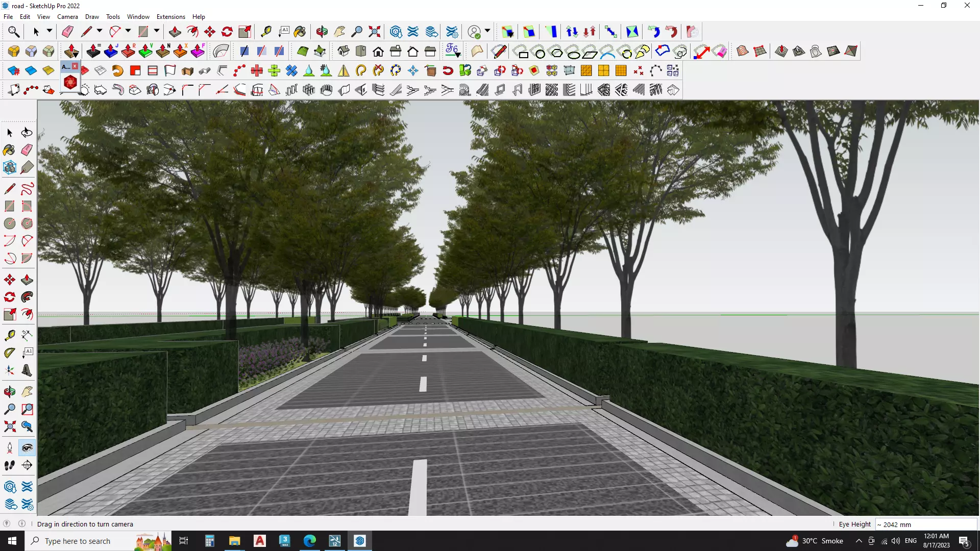Expand the Rectangle shape dropdown arrow
The height and width of the screenshot is (551, 980).
coord(157,31)
